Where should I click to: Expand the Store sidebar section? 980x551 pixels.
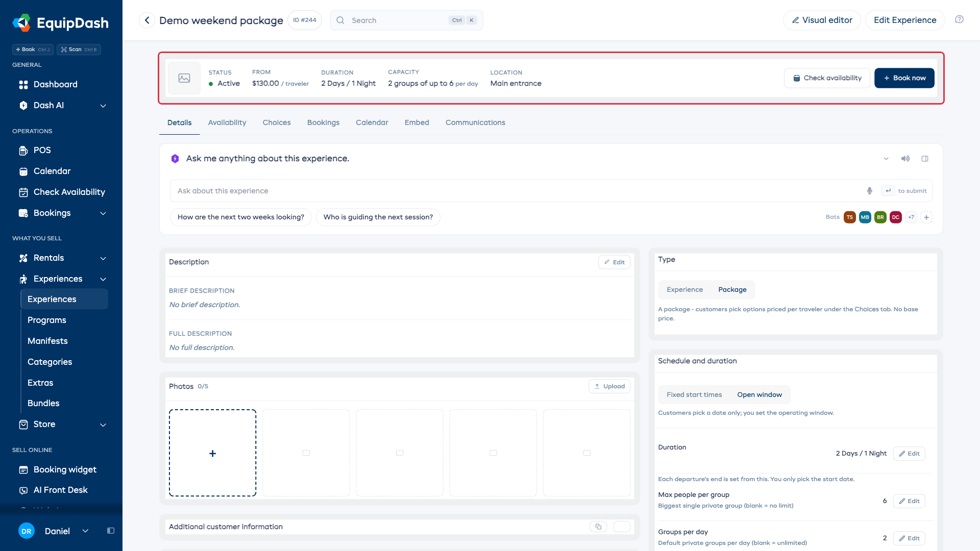click(103, 424)
